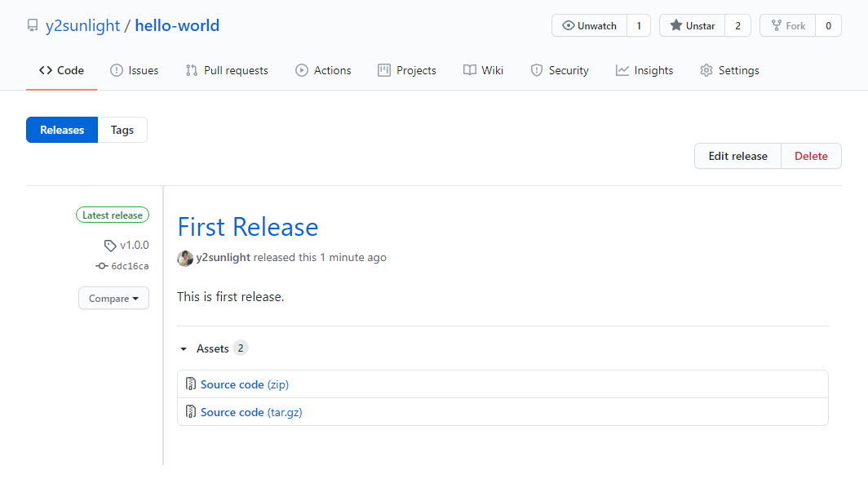This screenshot has height=479, width=868.
Task: Toggle Unwatch for this repository
Action: coord(589,26)
